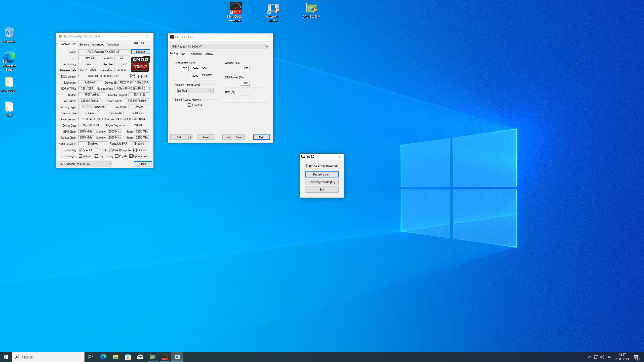Image resolution: width=644 pixels, height=362 pixels.
Task: Click the Bus Interface question mark icon
Action: (x=149, y=88)
